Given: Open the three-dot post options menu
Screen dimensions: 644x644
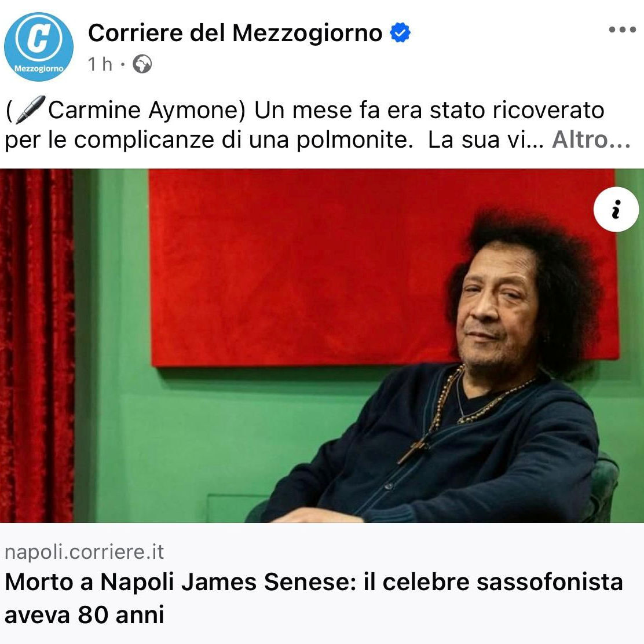Looking at the screenshot, I should click(622, 30).
